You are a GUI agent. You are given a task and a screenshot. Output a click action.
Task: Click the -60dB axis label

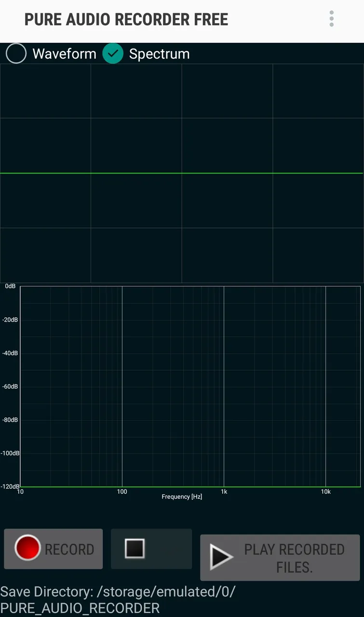coord(10,386)
